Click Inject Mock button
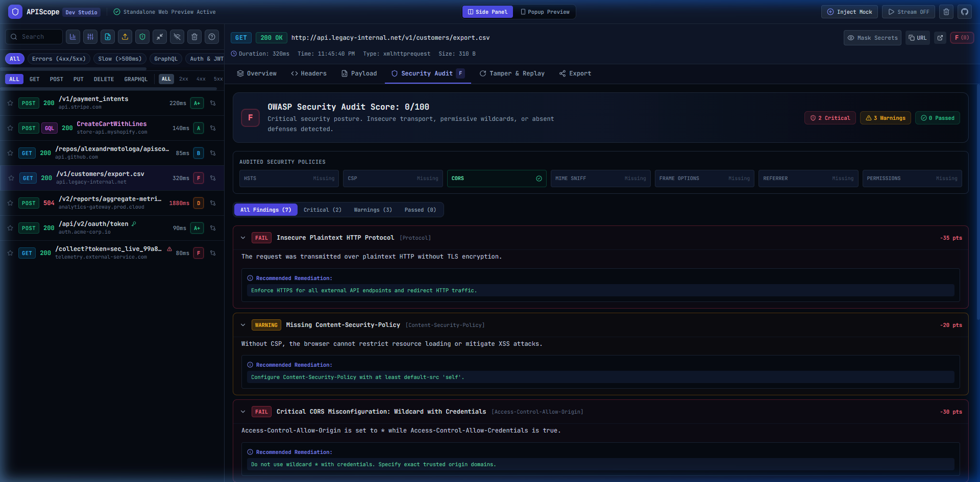Viewport: 980px width, 482px height. tap(850, 12)
